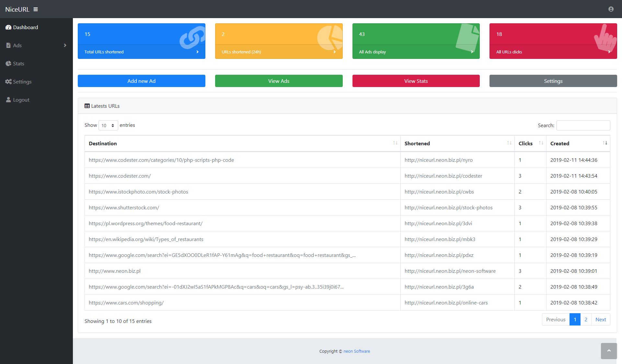
Task: Go to page 2 of table
Action: pyautogui.click(x=586, y=320)
